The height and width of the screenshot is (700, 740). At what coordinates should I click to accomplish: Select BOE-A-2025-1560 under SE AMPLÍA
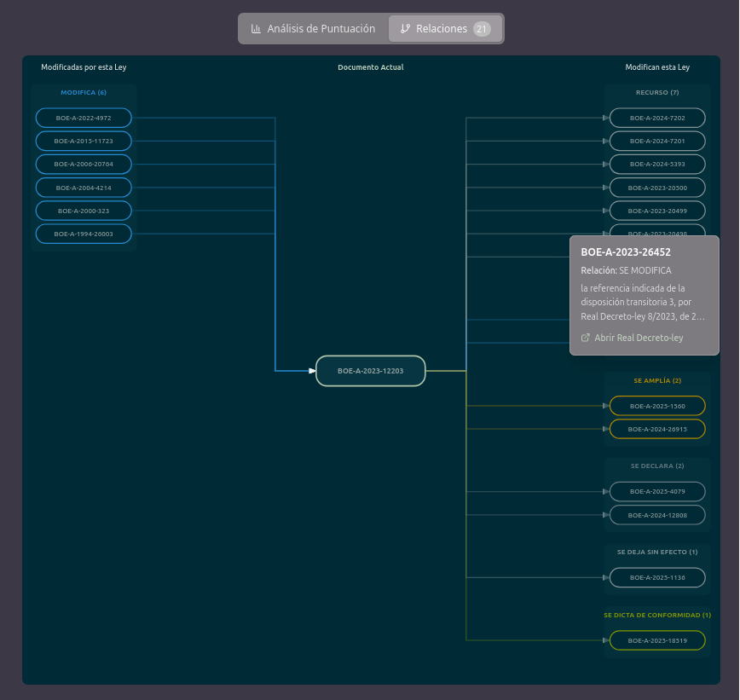(656, 406)
